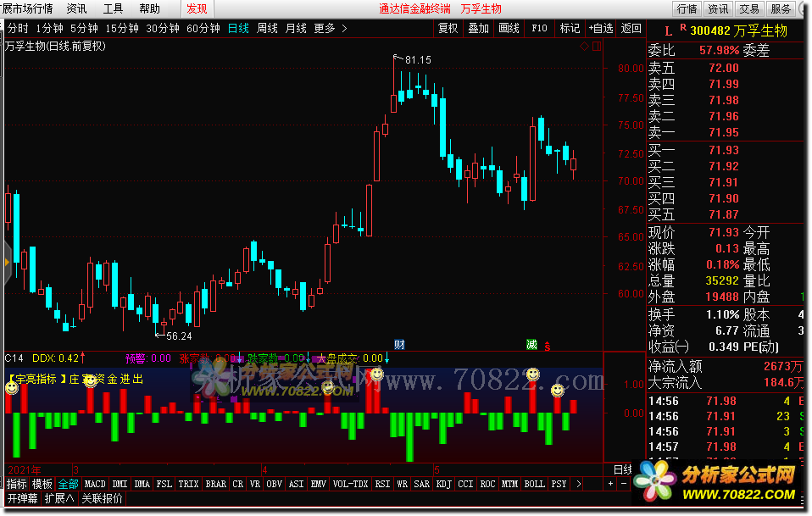This screenshot has height=516, width=812.
Task: Click the 标记 mark button
Action: pos(570,29)
